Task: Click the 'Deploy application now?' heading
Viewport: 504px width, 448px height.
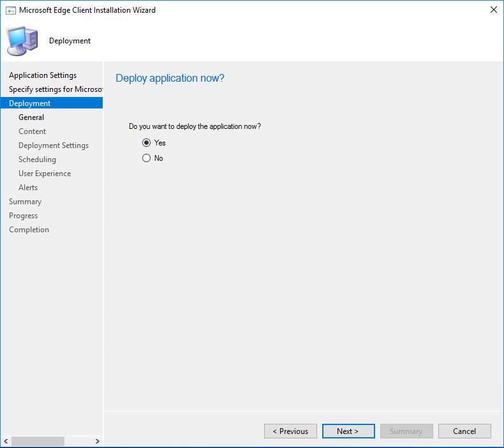Action: point(170,78)
